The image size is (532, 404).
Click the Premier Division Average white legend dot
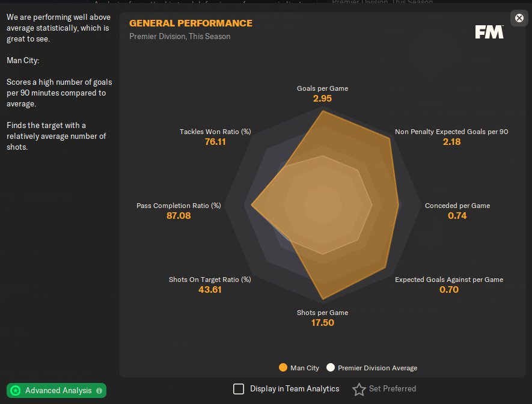[x=331, y=368]
